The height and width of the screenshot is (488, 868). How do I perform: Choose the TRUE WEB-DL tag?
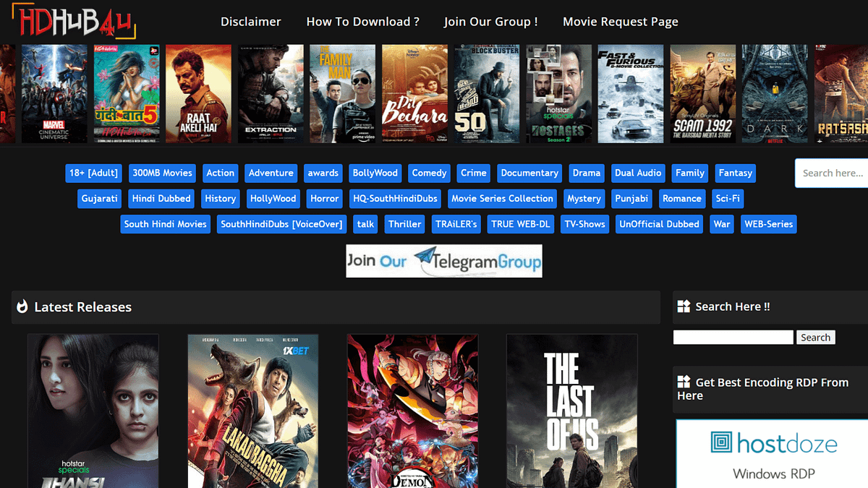tap(521, 224)
